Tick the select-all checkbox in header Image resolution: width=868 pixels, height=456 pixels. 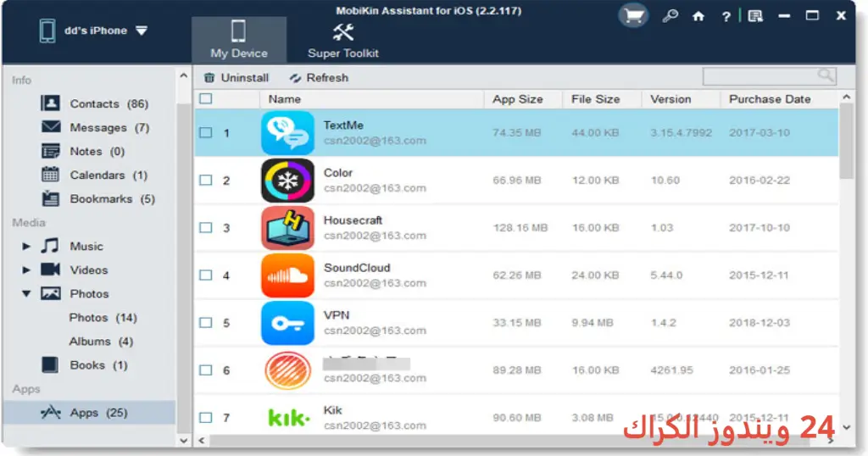[x=206, y=98]
